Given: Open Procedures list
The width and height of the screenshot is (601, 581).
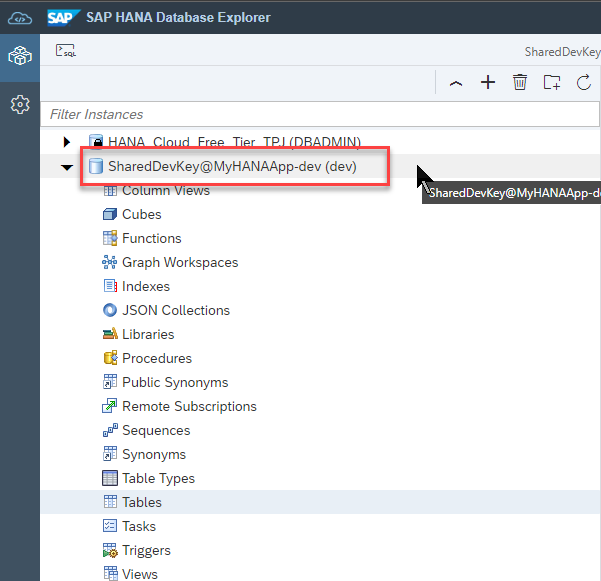Looking at the screenshot, I should coord(157,358).
